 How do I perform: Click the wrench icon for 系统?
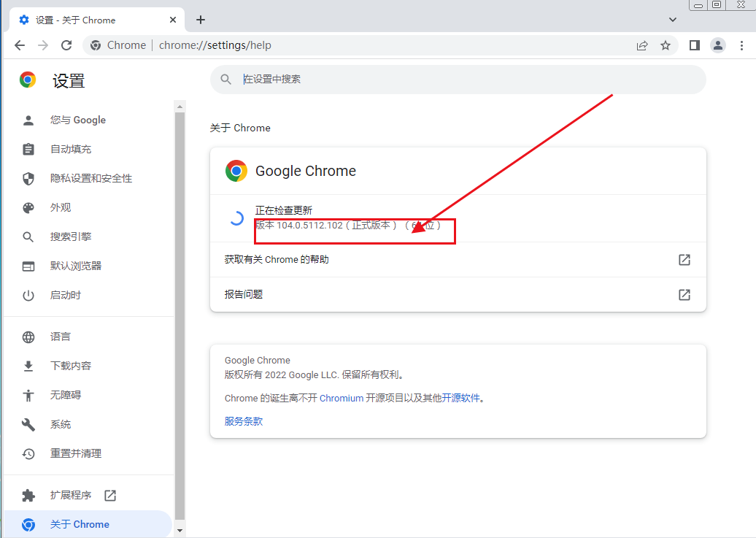28,425
